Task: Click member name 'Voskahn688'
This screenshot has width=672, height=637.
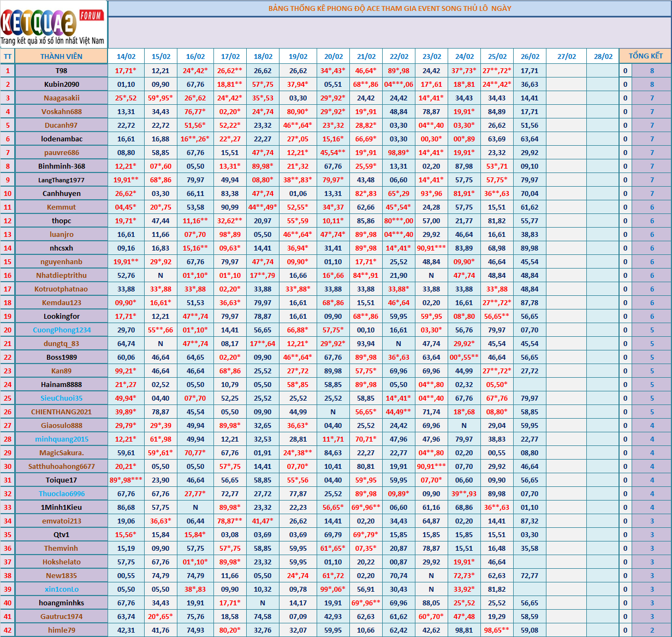Action: [x=61, y=111]
